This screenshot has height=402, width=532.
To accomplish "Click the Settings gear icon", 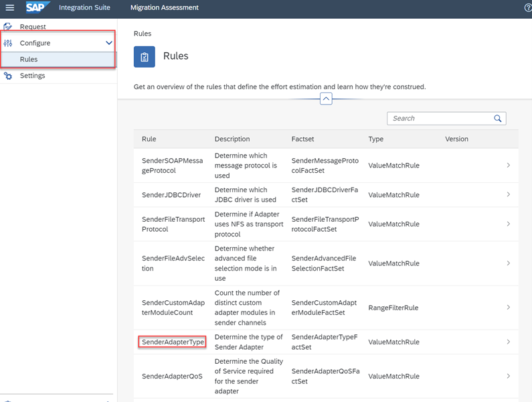I will pyautogui.click(x=8, y=76).
